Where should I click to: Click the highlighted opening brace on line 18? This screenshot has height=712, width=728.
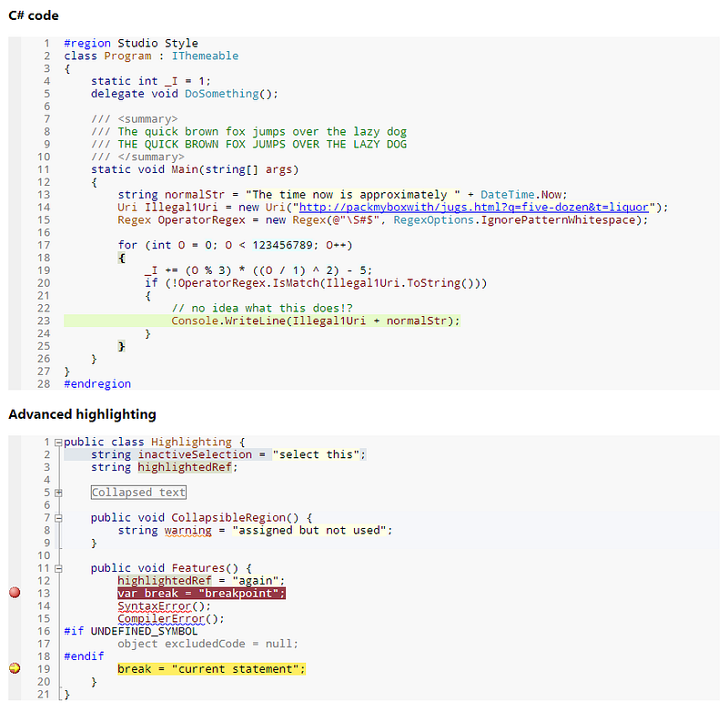121,259
